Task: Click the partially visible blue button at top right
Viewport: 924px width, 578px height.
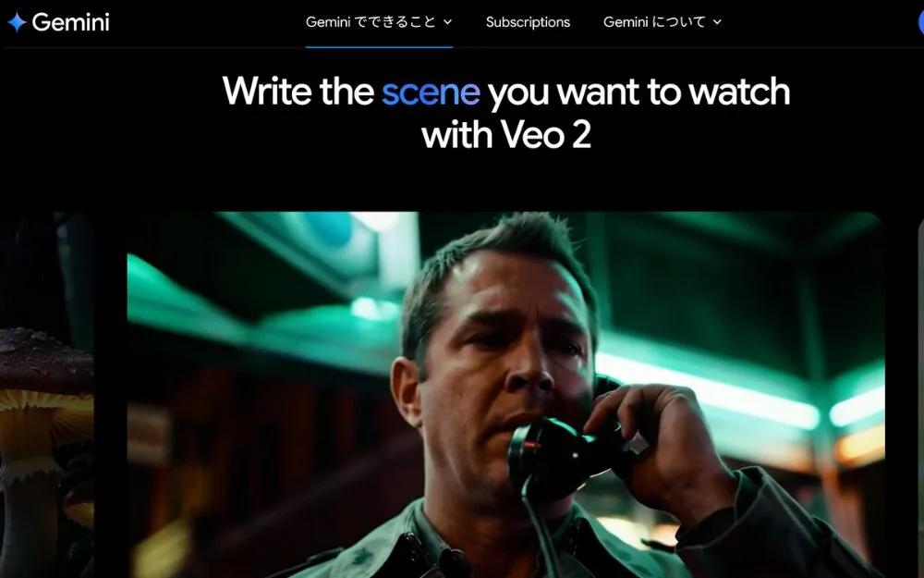Action: tap(921, 22)
